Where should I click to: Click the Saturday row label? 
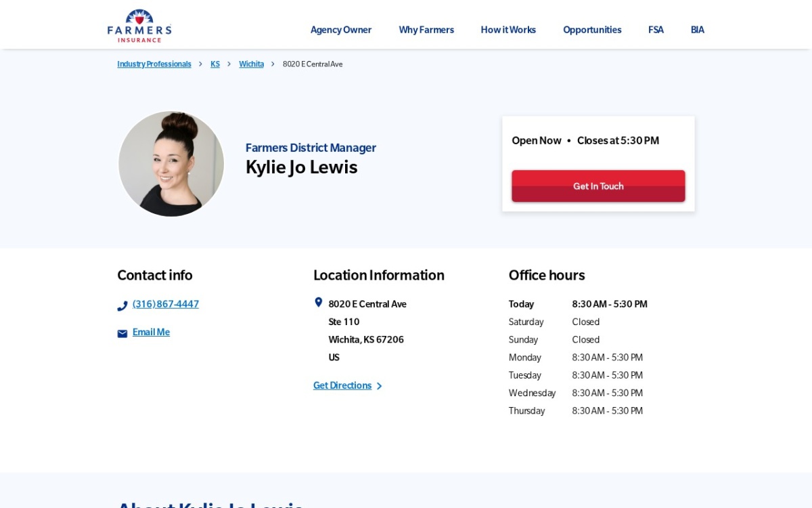[526, 322]
